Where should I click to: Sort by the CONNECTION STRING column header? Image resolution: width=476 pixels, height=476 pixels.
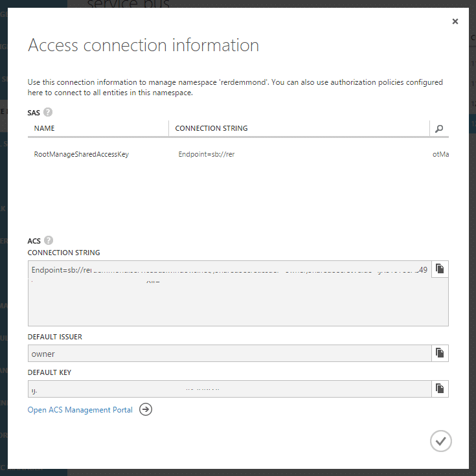(211, 128)
